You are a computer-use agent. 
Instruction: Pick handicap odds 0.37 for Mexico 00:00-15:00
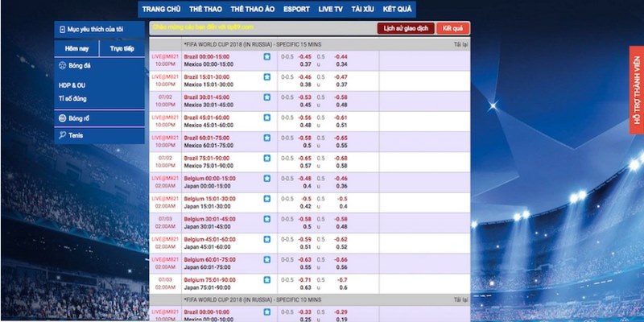click(x=306, y=64)
